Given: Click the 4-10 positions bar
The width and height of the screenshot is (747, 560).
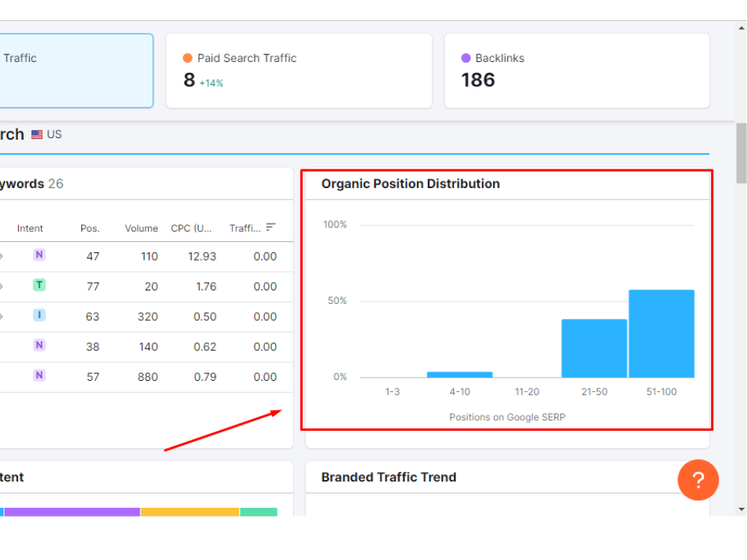Looking at the screenshot, I should 459,375.
